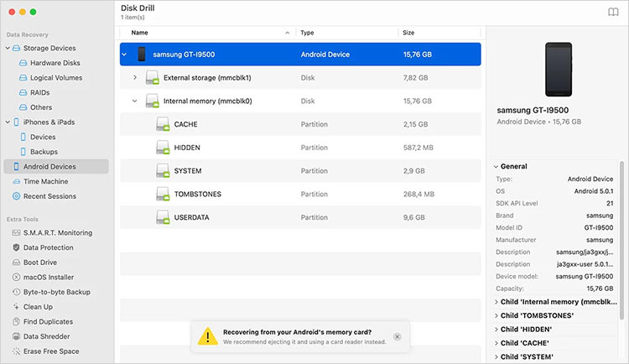This screenshot has height=364, width=629.
Task: Open Data Protection shield icon
Action: [16, 247]
